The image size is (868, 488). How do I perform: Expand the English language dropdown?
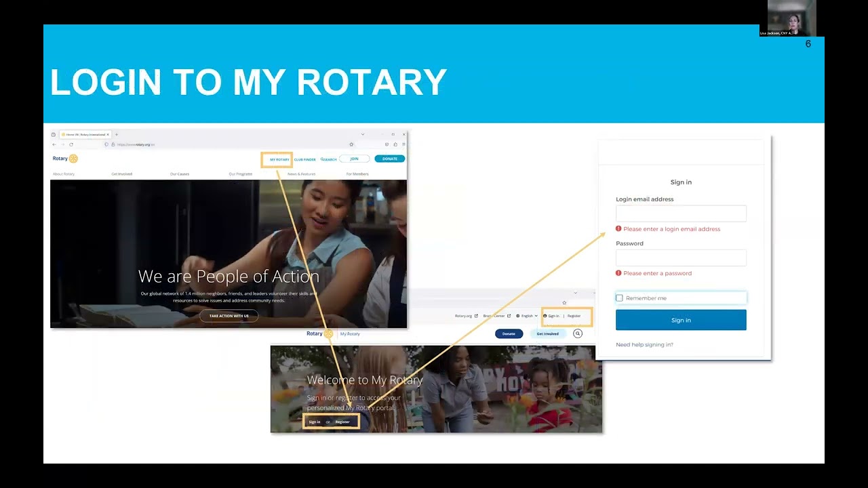pyautogui.click(x=527, y=316)
